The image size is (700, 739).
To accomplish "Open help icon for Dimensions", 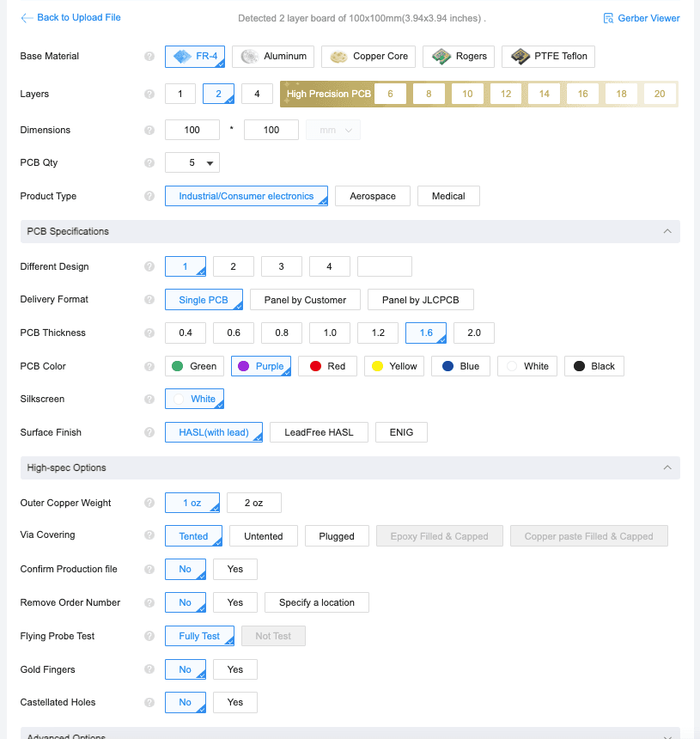I will (x=149, y=130).
